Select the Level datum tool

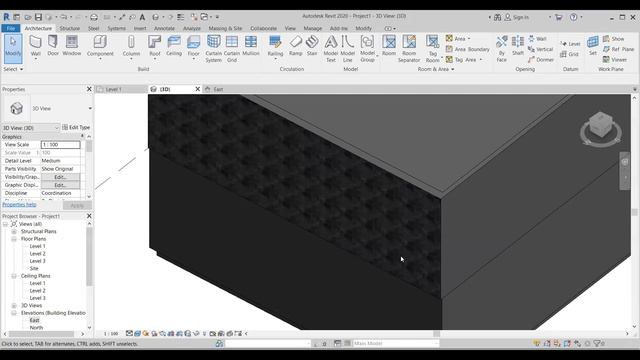pos(570,44)
